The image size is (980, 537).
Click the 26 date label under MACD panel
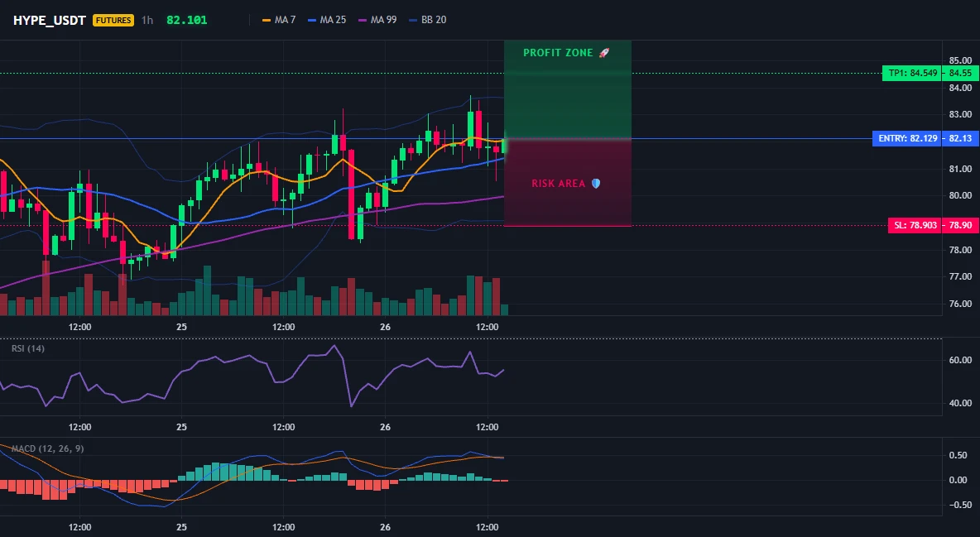(385, 527)
